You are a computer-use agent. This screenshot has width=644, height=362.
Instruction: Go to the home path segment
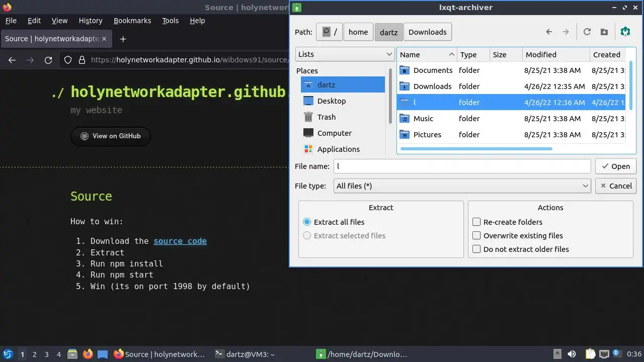click(x=358, y=32)
